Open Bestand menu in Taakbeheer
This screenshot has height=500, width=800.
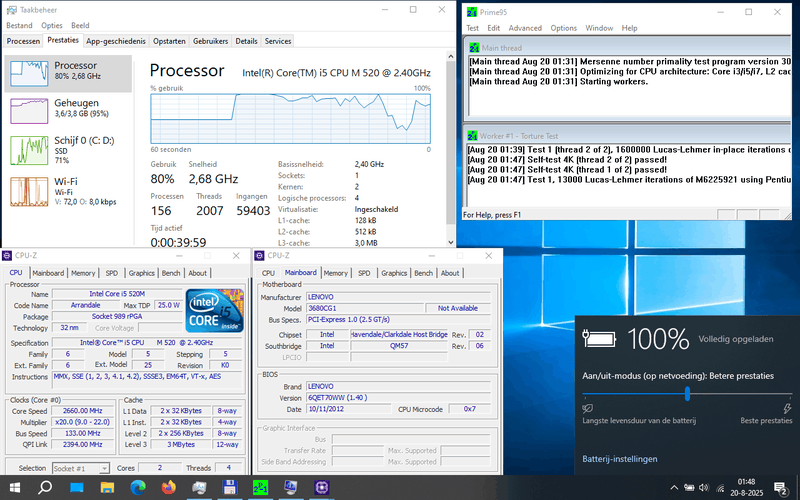(19, 25)
